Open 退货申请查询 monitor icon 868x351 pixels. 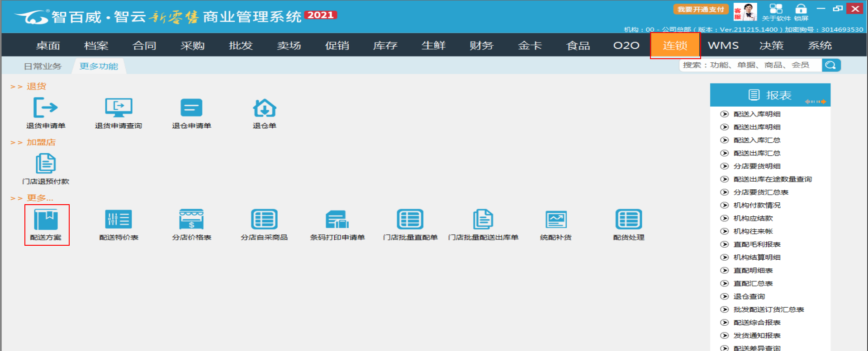(119, 108)
